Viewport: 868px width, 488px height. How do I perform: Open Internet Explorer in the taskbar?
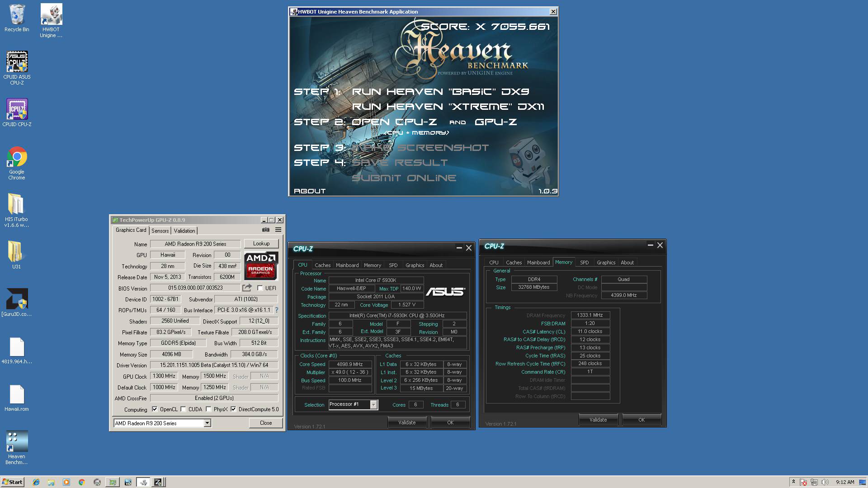[x=36, y=482]
